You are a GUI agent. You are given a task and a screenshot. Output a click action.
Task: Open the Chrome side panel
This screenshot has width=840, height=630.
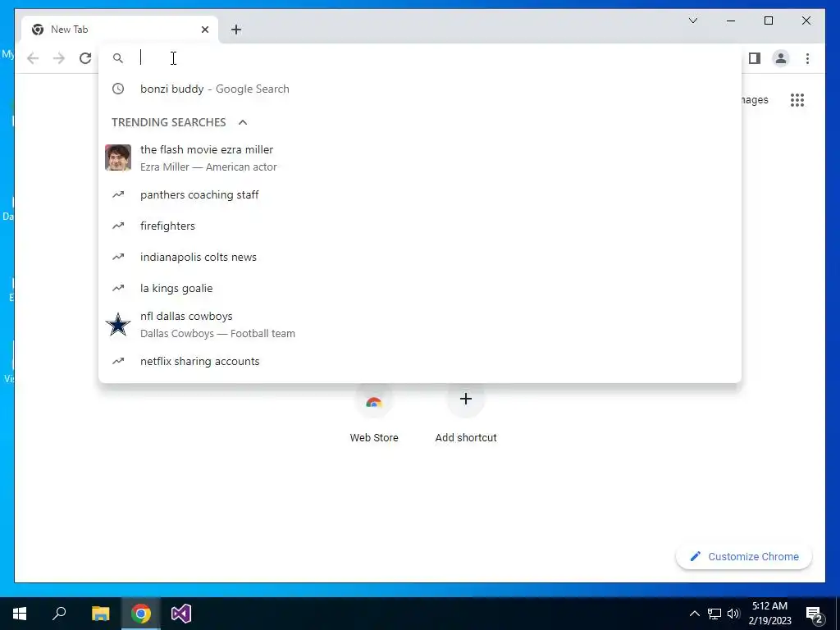click(x=755, y=58)
